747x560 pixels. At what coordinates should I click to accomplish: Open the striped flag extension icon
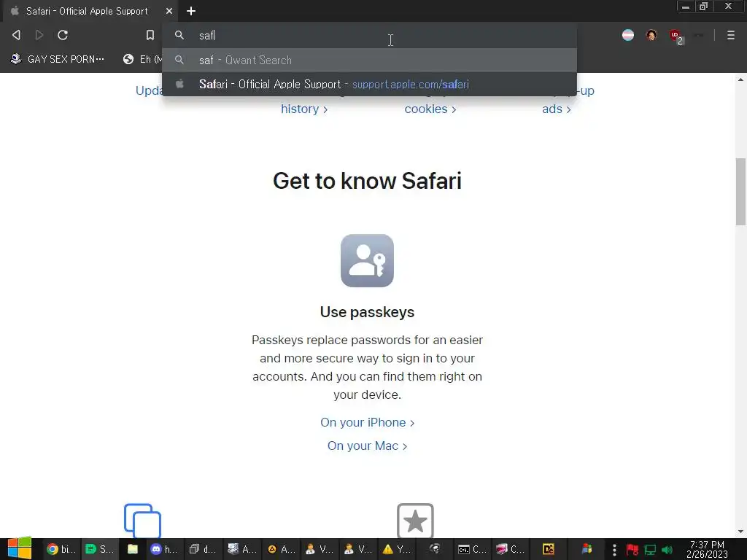pyautogui.click(x=628, y=35)
